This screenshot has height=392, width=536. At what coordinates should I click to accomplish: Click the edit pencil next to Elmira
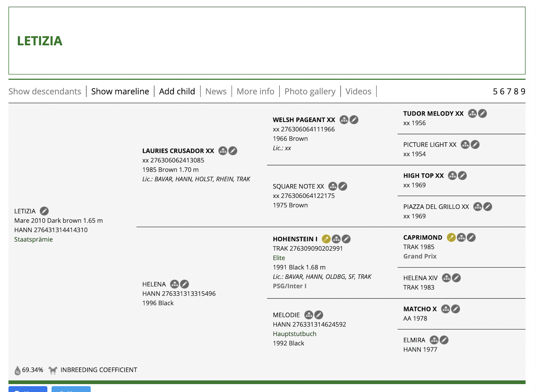tap(444, 340)
